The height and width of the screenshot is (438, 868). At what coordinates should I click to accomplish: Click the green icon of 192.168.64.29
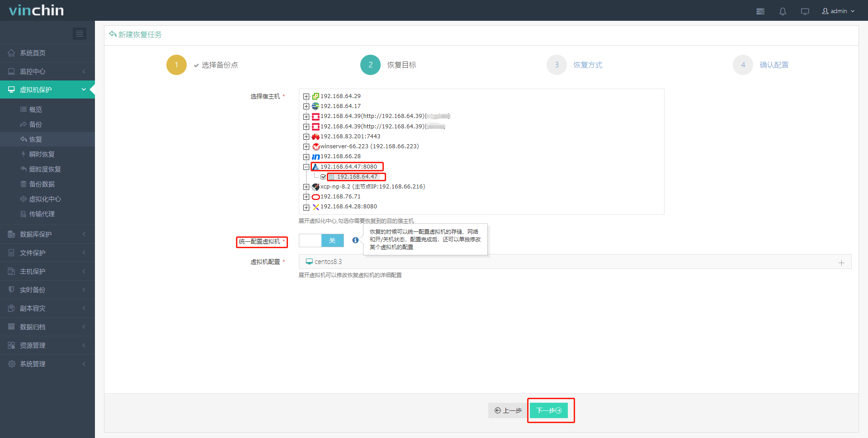coord(316,96)
